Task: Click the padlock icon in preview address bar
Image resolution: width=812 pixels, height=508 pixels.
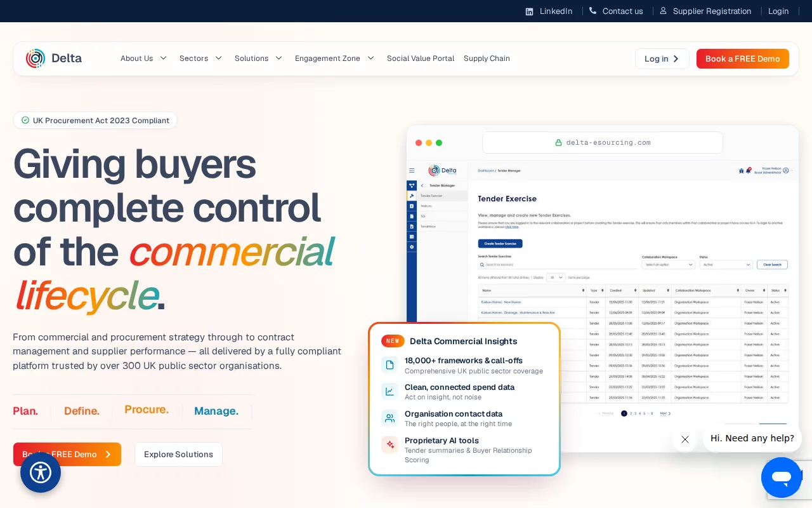Action: (x=559, y=142)
